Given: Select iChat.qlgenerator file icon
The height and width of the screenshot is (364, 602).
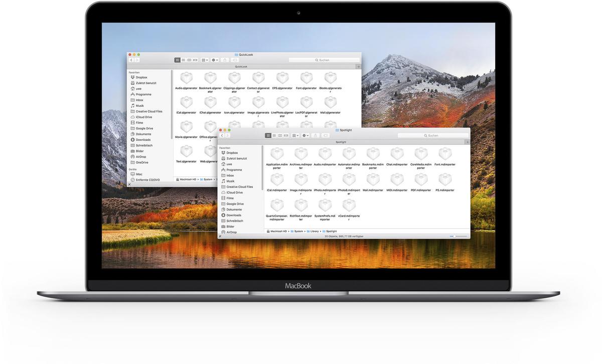Looking at the screenshot, I should pyautogui.click(x=210, y=103).
